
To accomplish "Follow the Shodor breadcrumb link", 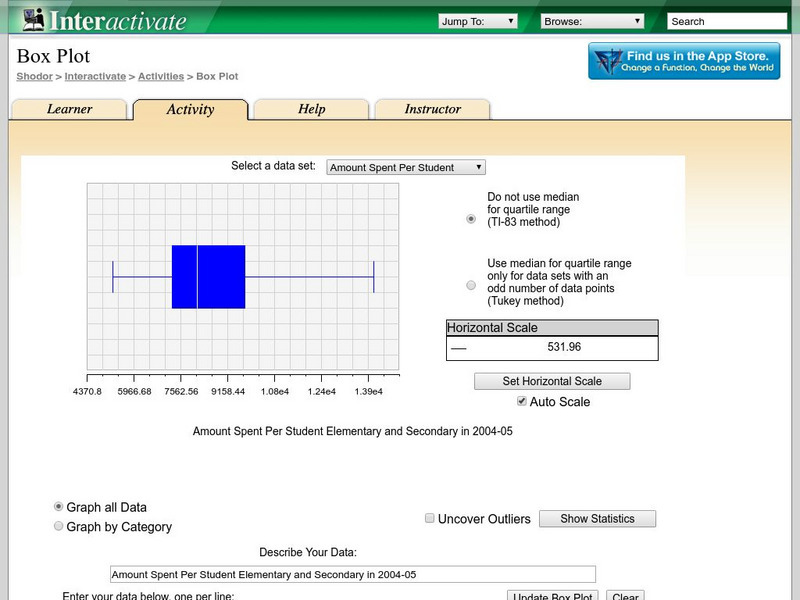I will pos(34,76).
